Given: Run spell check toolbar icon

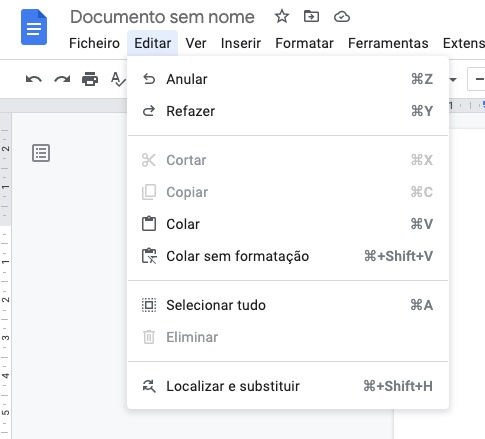Looking at the screenshot, I should [118, 79].
